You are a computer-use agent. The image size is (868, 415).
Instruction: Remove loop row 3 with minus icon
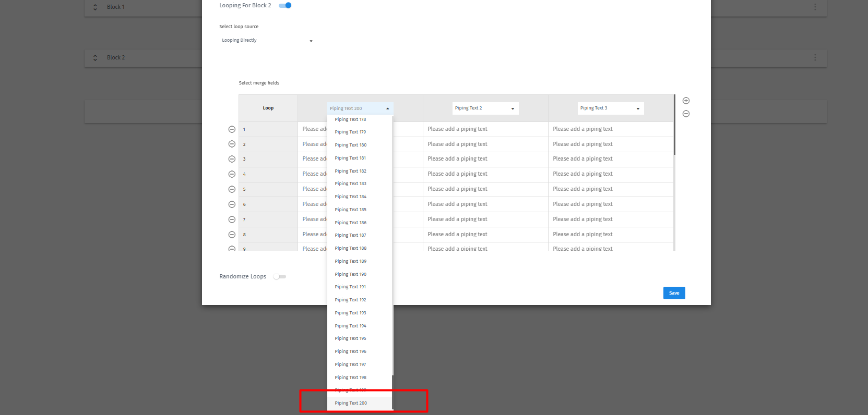click(x=232, y=159)
